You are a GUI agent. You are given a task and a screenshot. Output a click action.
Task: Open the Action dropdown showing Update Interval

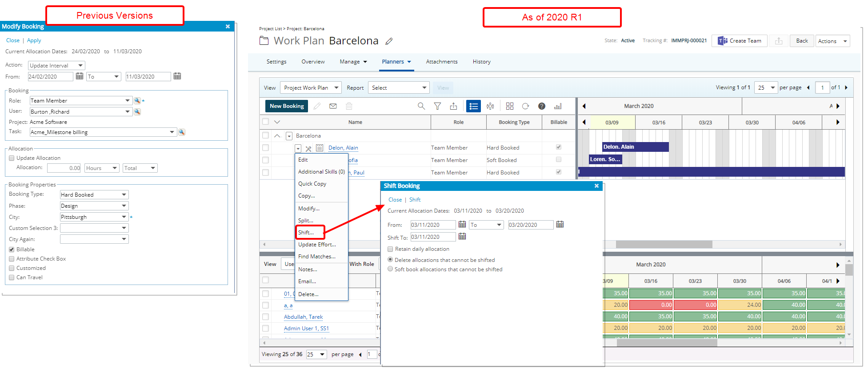tap(56, 65)
